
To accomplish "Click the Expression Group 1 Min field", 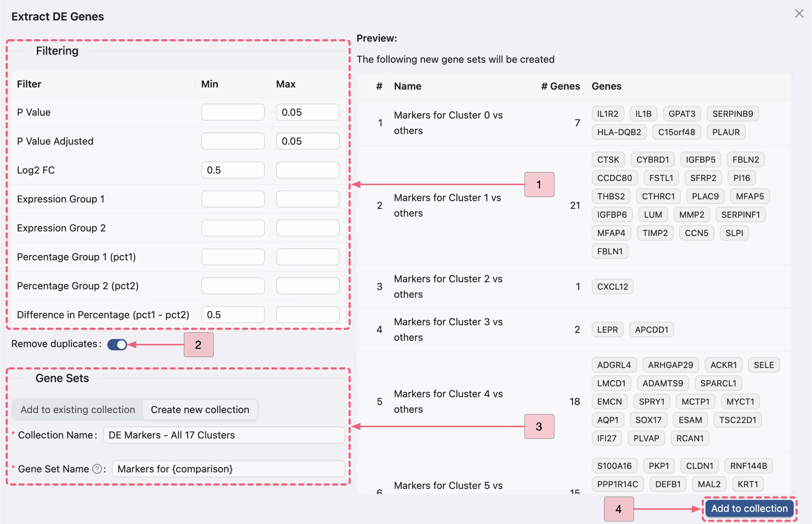I will 233,199.
